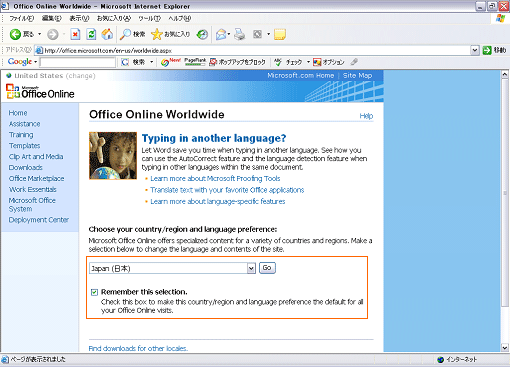Image resolution: width=510 pixels, height=367 pixels.
Task: Open Learn more about Microsoft Proofing Tools
Action: 215,179
